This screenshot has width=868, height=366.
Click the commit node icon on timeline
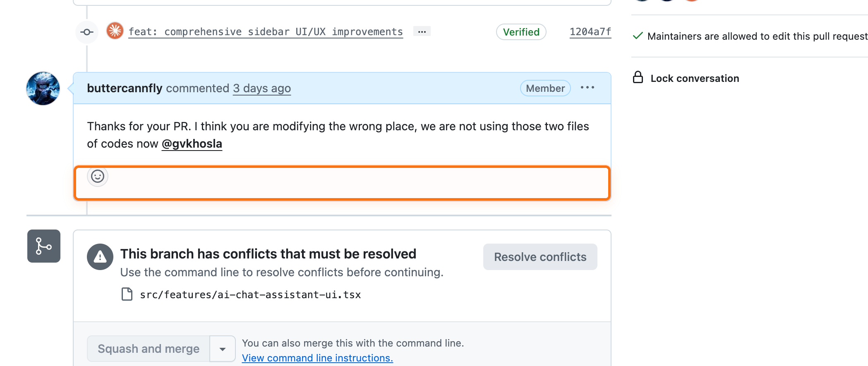[x=86, y=32]
